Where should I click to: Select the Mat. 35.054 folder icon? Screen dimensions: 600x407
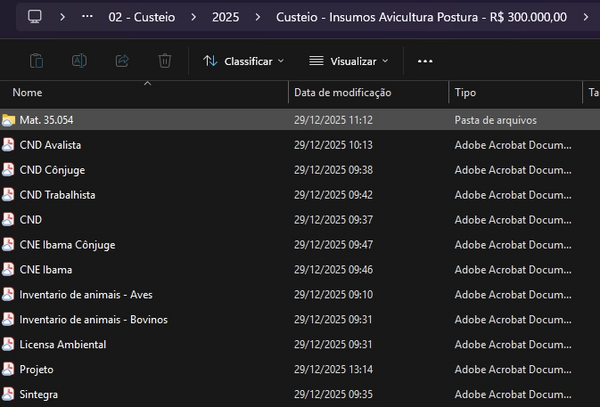pos(9,120)
